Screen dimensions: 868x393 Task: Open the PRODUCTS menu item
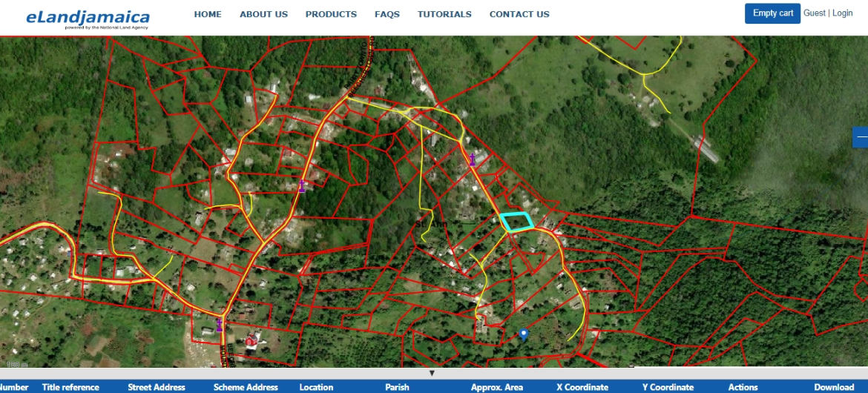coord(331,14)
